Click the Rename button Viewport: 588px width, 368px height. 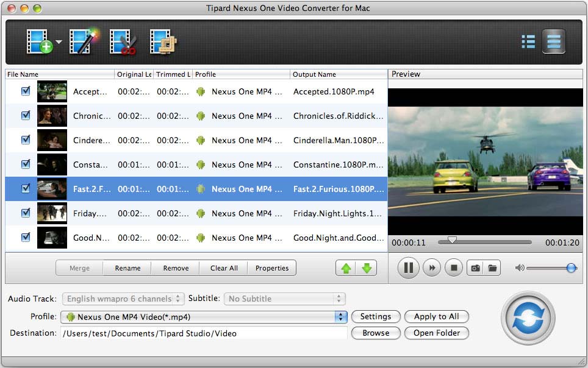coord(127,268)
